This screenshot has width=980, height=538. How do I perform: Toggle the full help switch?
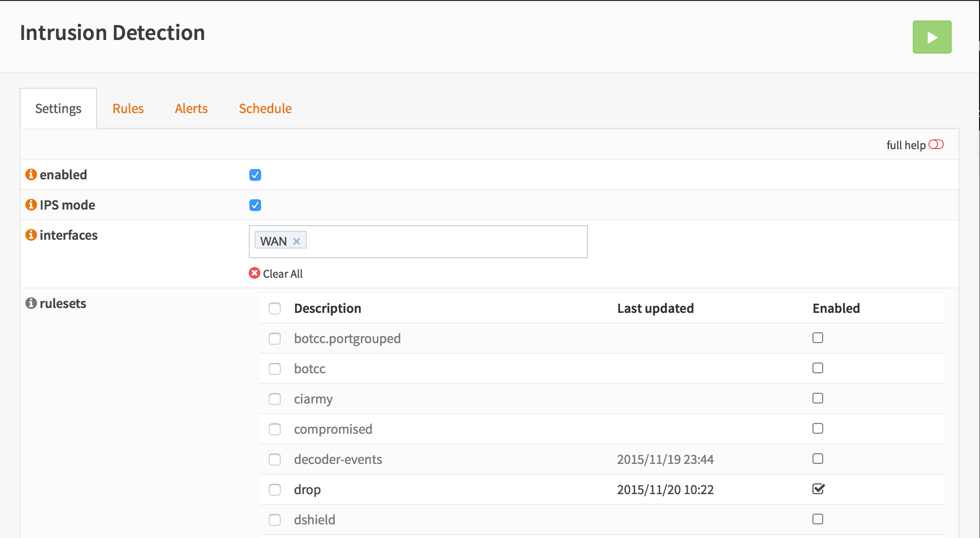(x=936, y=145)
